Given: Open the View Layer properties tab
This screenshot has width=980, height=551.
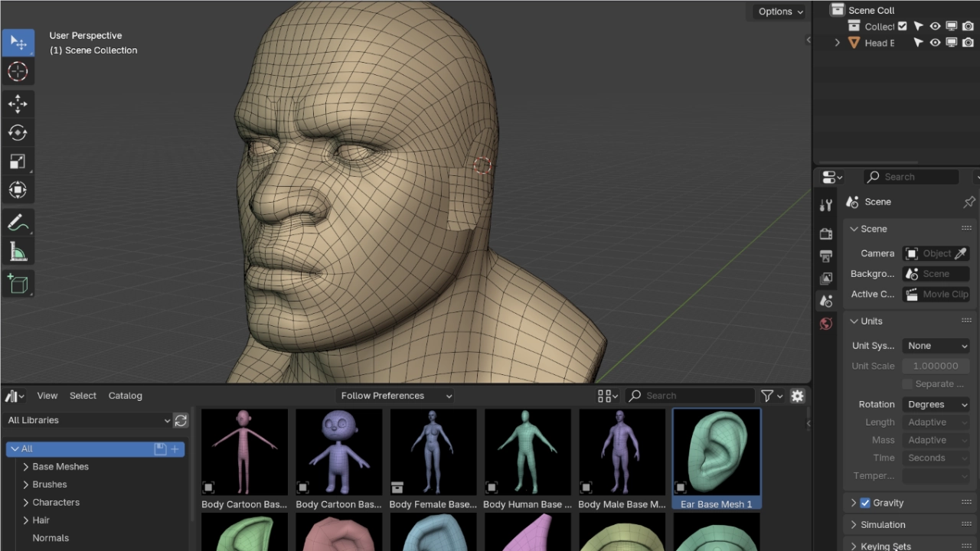Looking at the screenshot, I should tap(826, 279).
